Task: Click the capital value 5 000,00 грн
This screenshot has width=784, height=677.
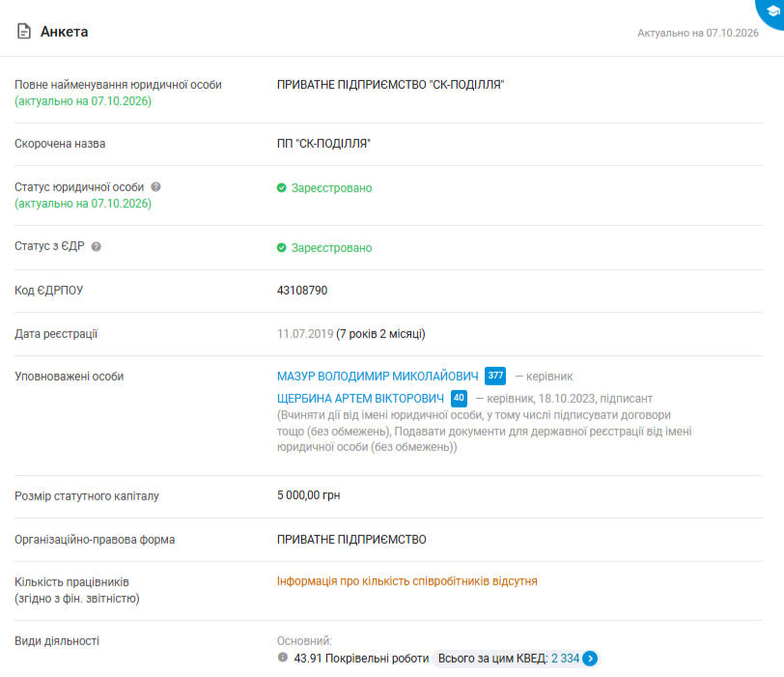Action: pos(309,495)
